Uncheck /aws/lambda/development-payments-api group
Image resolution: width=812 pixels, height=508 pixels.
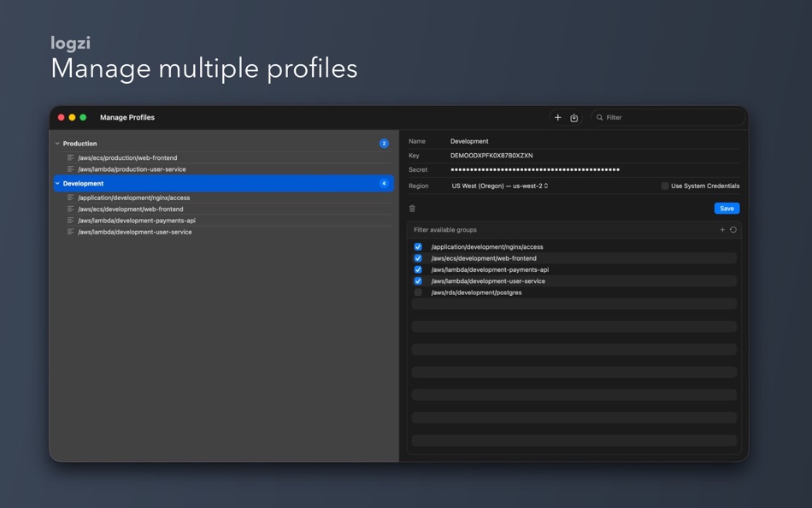(x=418, y=269)
